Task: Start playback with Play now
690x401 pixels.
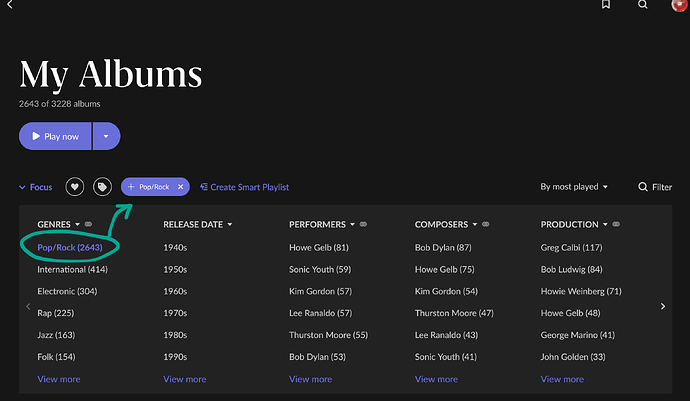Action: click(x=55, y=136)
